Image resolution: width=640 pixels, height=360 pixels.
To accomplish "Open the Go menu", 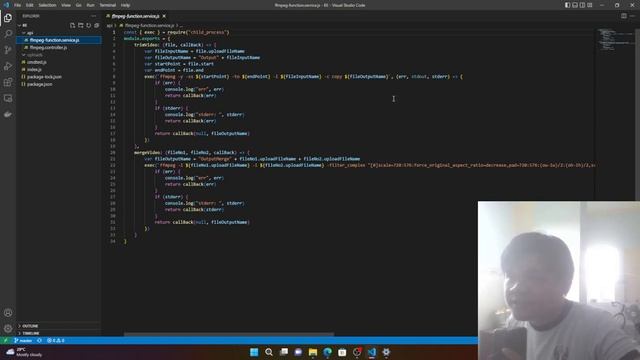I will [79, 5].
